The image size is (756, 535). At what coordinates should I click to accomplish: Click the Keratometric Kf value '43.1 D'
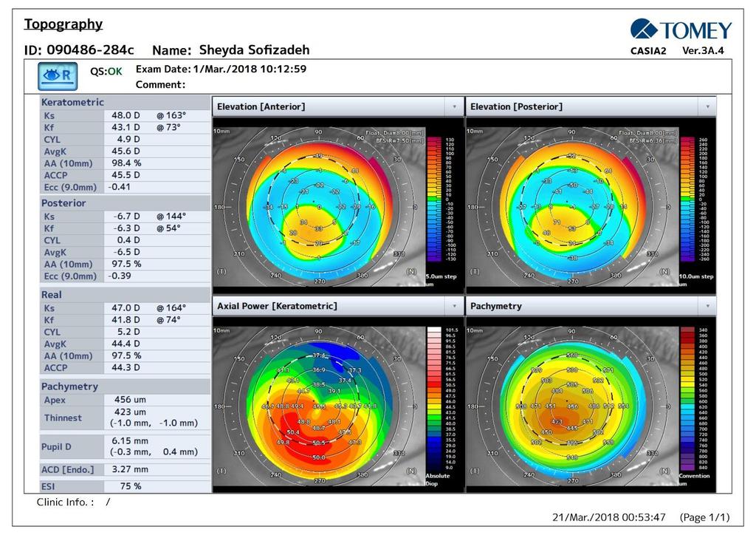click(x=126, y=127)
